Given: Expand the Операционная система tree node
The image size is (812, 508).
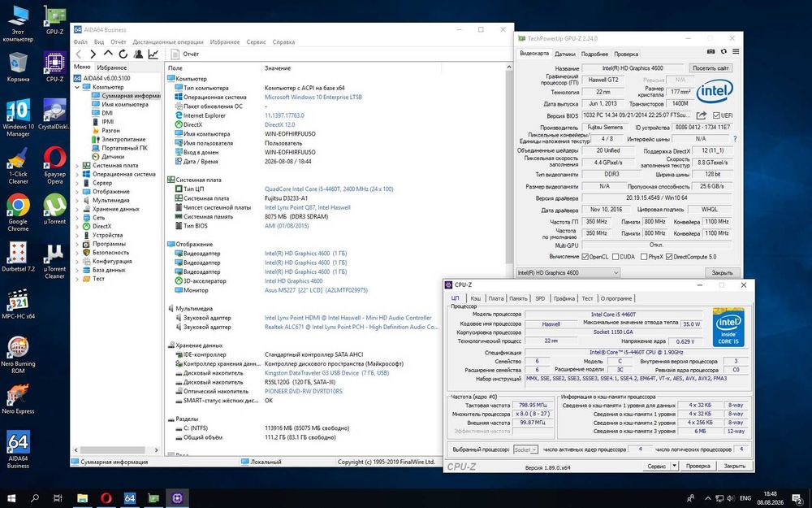Looking at the screenshot, I should click(x=77, y=174).
